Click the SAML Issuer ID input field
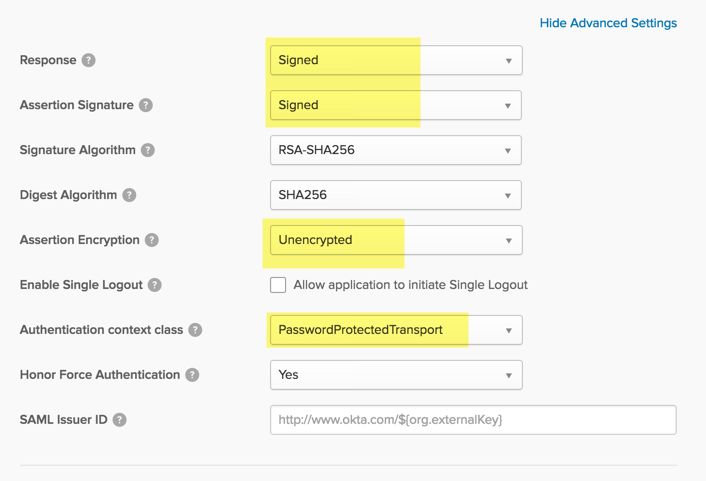The image size is (706, 481). coord(473,420)
